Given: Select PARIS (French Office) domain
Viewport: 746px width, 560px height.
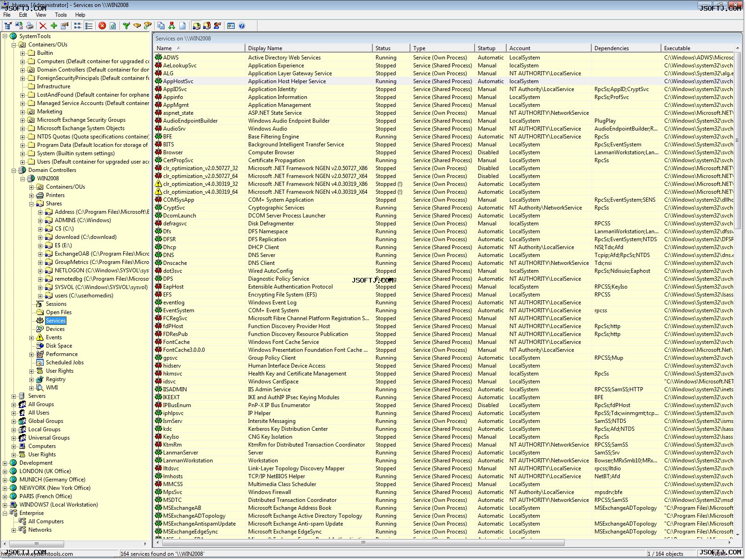Looking at the screenshot, I should (46, 496).
